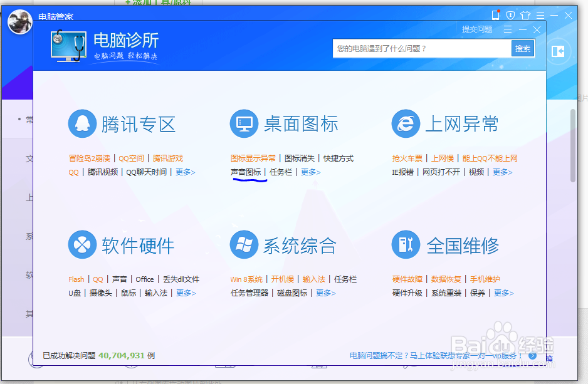Open the 手机维护 link
Screen dimensions: 588x384
coord(485,279)
